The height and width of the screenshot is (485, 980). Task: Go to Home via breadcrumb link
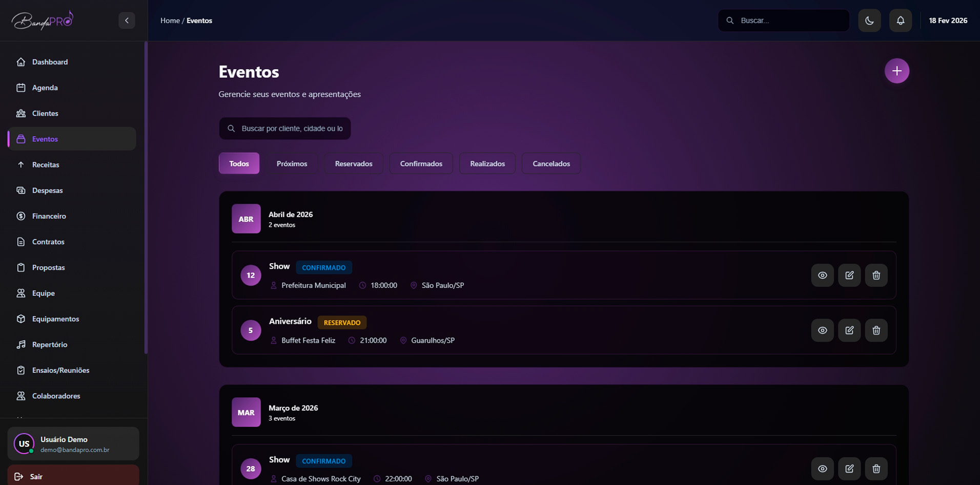point(170,20)
